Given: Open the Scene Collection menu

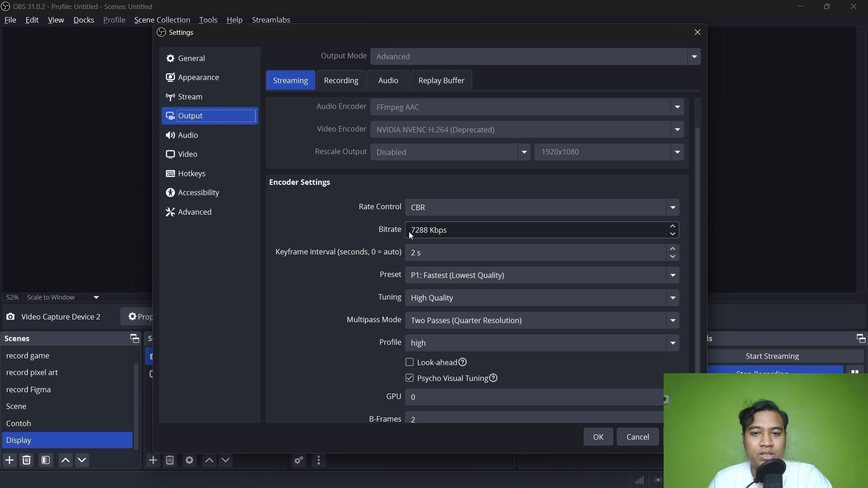Looking at the screenshot, I should click(162, 20).
